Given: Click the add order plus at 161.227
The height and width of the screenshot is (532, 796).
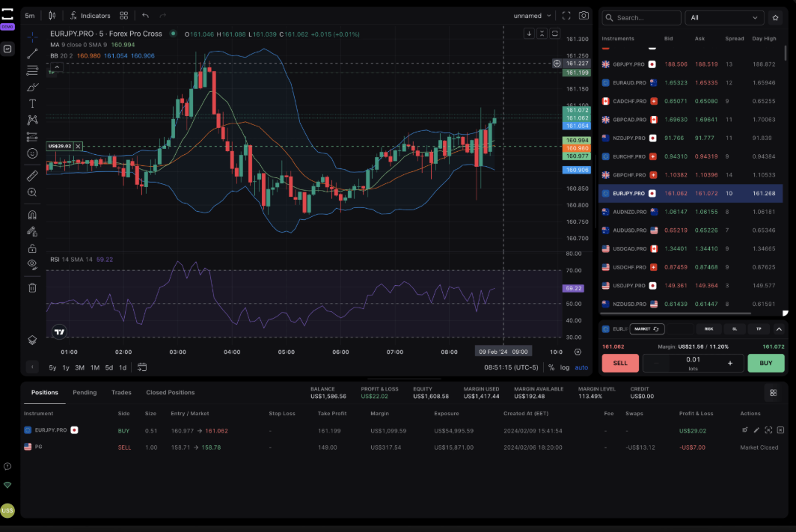Looking at the screenshot, I should pyautogui.click(x=557, y=64).
